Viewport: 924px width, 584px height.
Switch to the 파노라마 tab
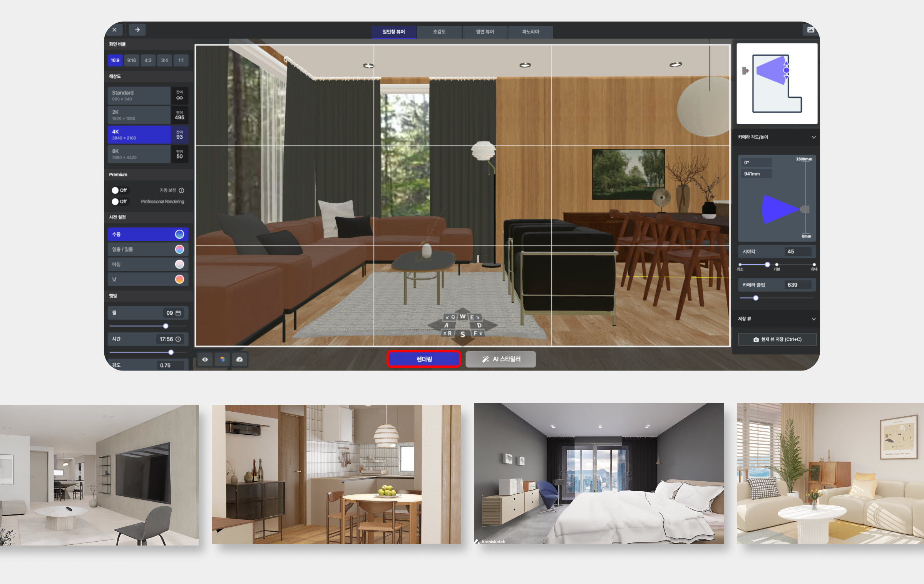click(x=531, y=32)
